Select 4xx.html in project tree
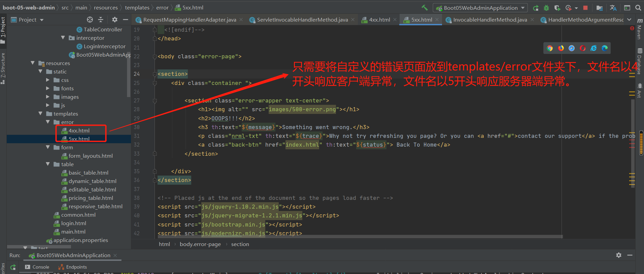644x274 pixels. tap(79, 130)
